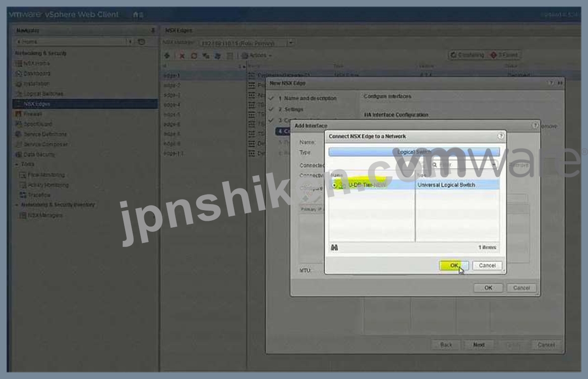The width and height of the screenshot is (588, 379).
Task: Open Flow Monitoring under Tools
Action: tap(46, 175)
